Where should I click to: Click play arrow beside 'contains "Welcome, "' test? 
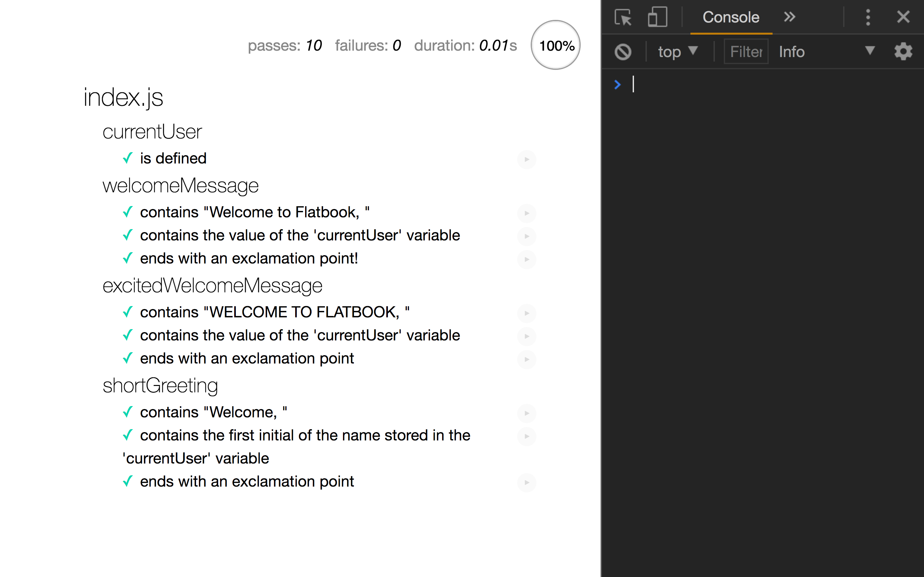tap(526, 413)
